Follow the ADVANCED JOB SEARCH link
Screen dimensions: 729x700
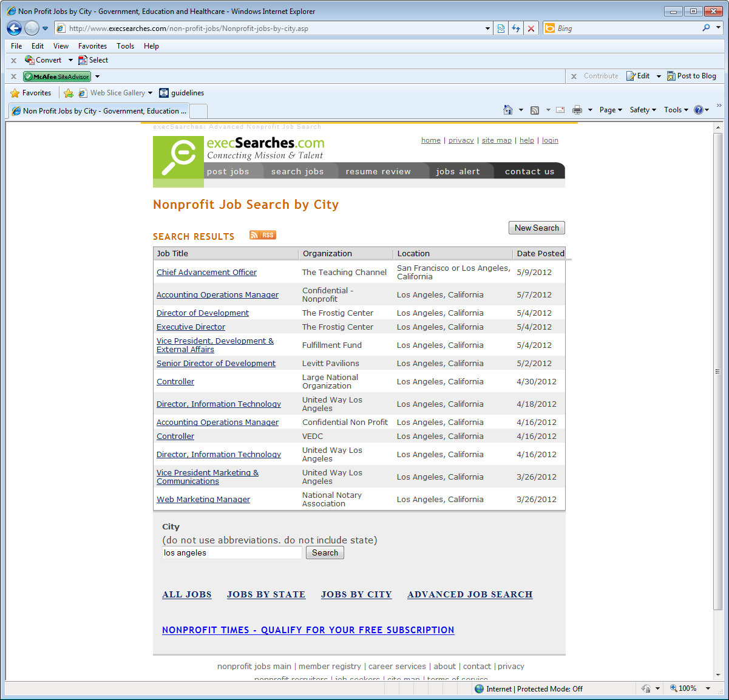click(470, 594)
